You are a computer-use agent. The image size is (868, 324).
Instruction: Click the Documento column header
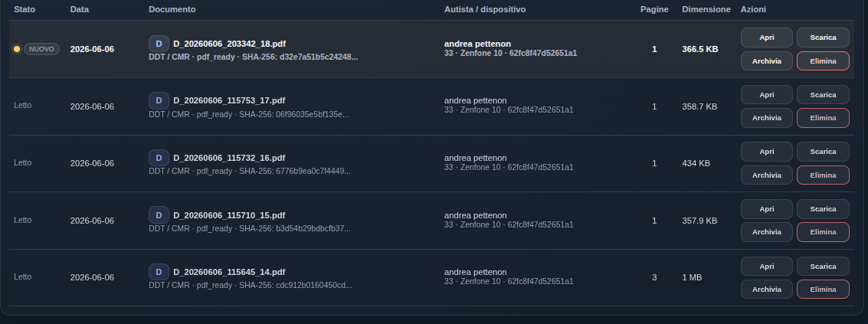(172, 9)
